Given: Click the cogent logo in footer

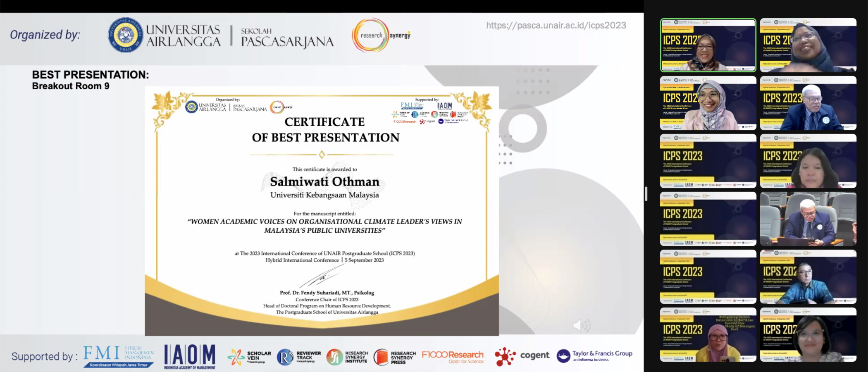Looking at the screenshot, I should 522,356.
